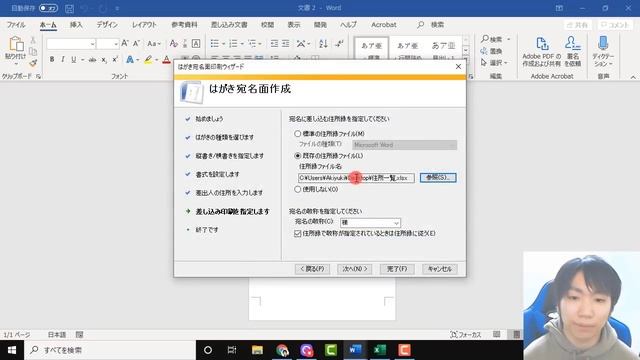Open the クリップボード dialog launcher

tap(38, 76)
